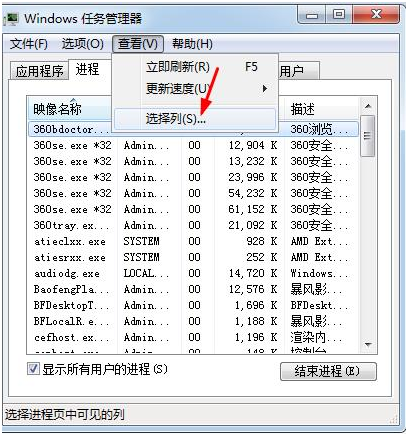Open the 文件(F) menu
This screenshot has width=408, height=436.
pos(29,44)
